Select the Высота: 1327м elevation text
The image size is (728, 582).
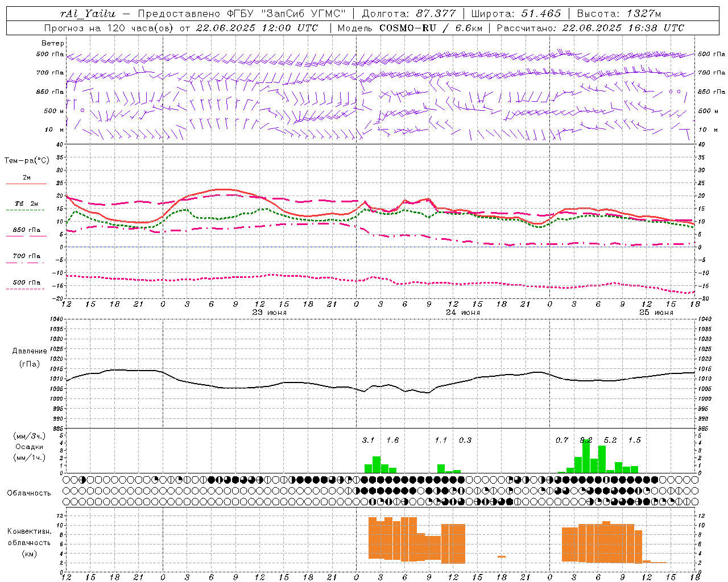[619, 14]
